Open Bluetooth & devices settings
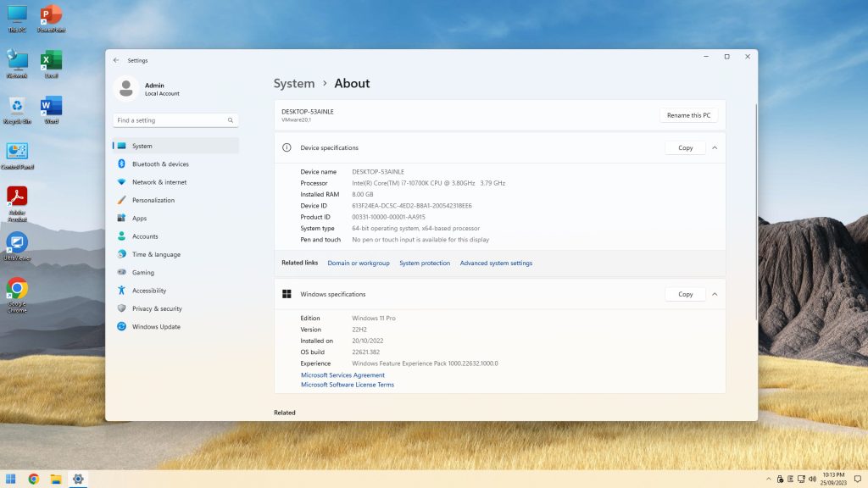Screen dimensions: 868x488 [175, 164]
